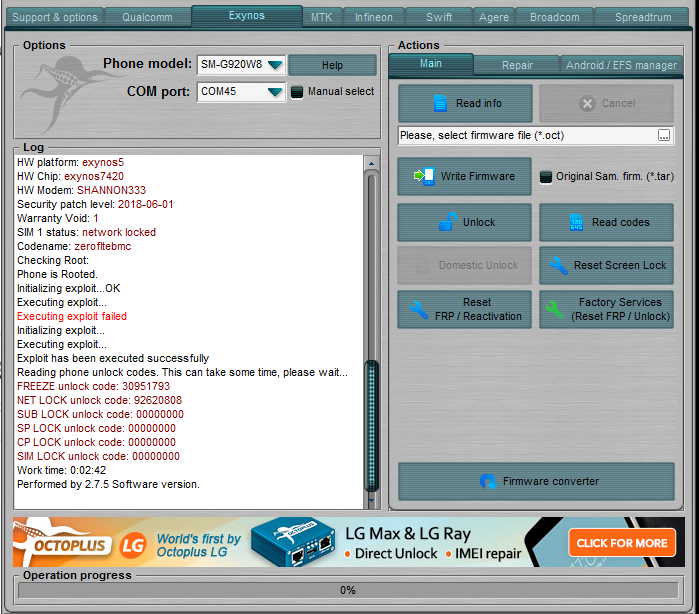Click the 'HW Chip: exynos7420' log line
Screen dimensions: 699x614
click(70, 177)
